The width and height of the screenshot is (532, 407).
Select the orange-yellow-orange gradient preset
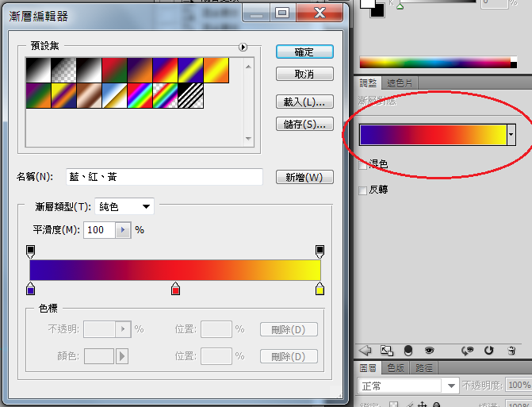(x=216, y=71)
